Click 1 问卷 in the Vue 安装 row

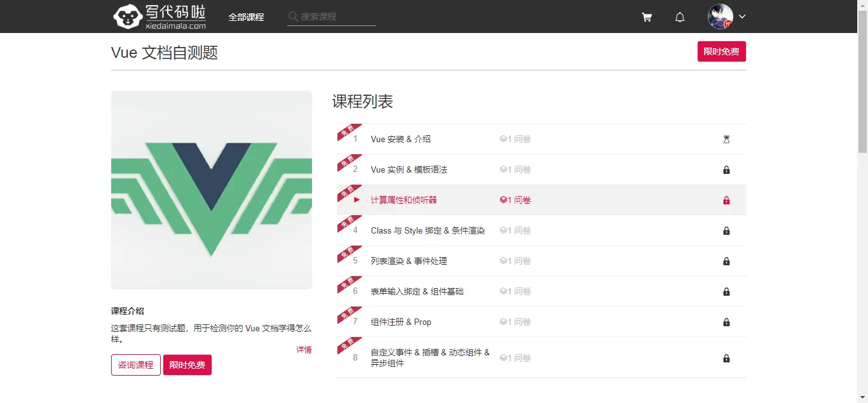coord(515,139)
